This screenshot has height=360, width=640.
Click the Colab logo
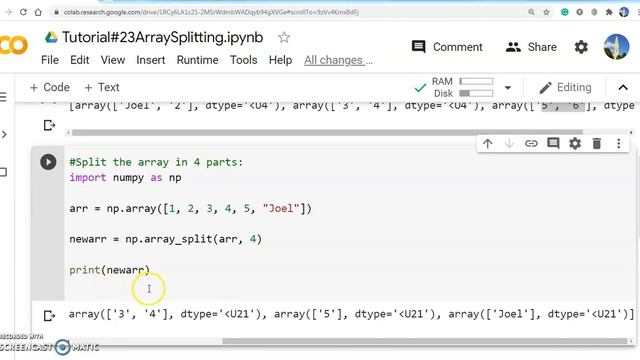[14, 45]
